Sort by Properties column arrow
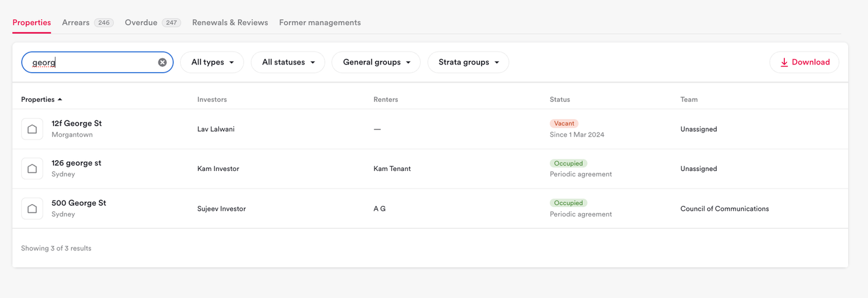This screenshot has width=868, height=298. click(x=60, y=99)
